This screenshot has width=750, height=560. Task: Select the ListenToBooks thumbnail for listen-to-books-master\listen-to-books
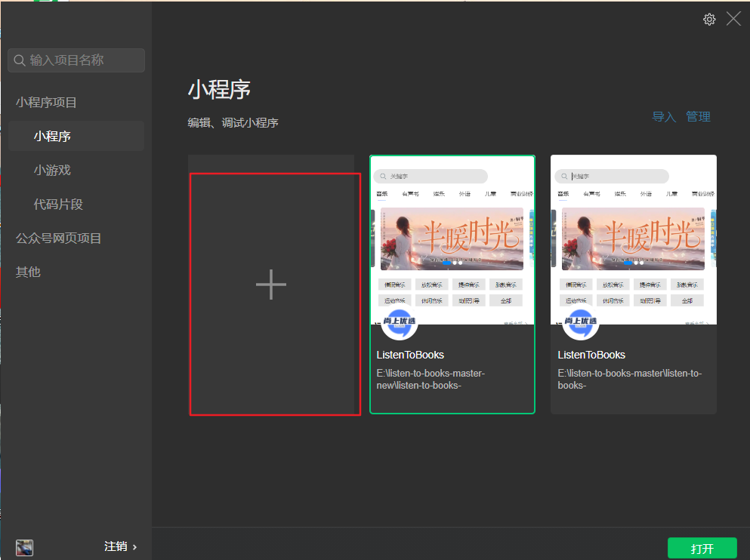click(x=634, y=240)
